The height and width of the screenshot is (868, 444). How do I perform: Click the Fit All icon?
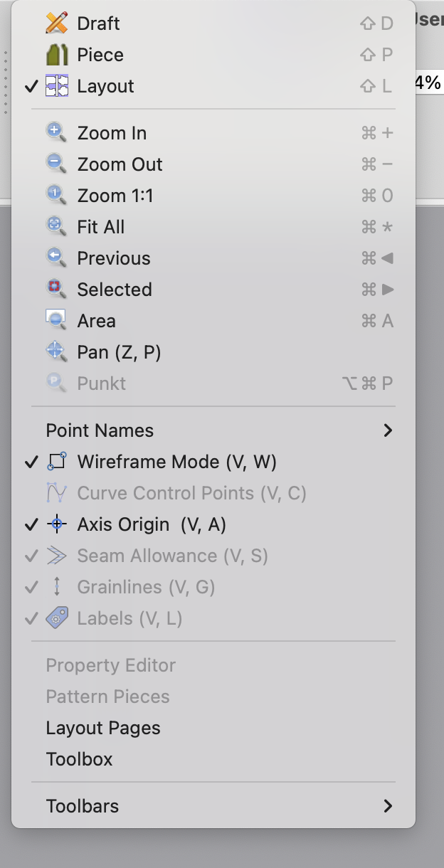click(56, 227)
